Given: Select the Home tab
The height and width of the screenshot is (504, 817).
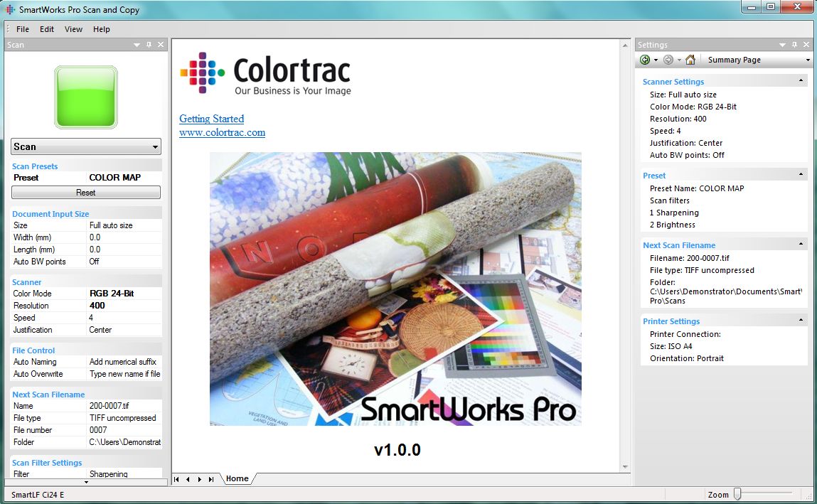Looking at the screenshot, I should tap(237, 478).
